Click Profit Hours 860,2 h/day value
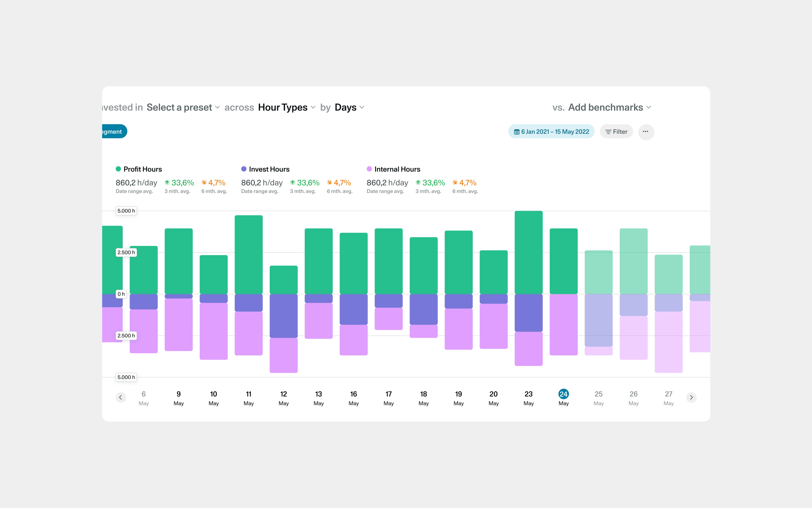Viewport: 812px width, 508px height. click(x=136, y=183)
